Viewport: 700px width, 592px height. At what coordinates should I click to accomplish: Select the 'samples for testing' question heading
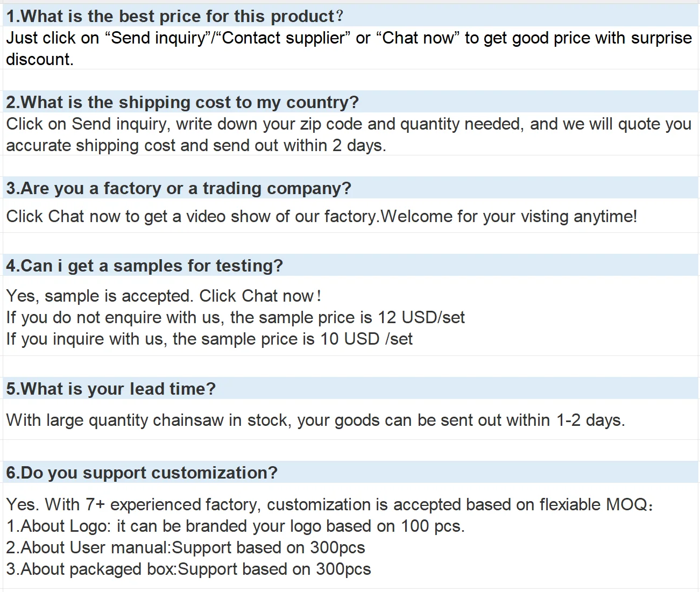coord(144,266)
